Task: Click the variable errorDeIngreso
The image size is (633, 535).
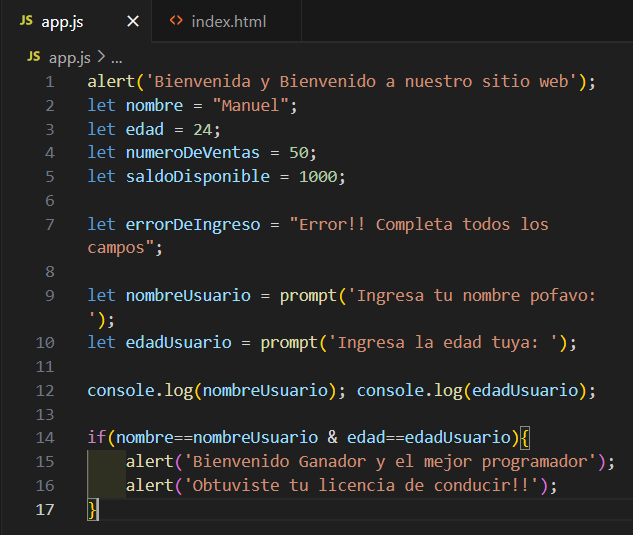Action: [x=193, y=224]
